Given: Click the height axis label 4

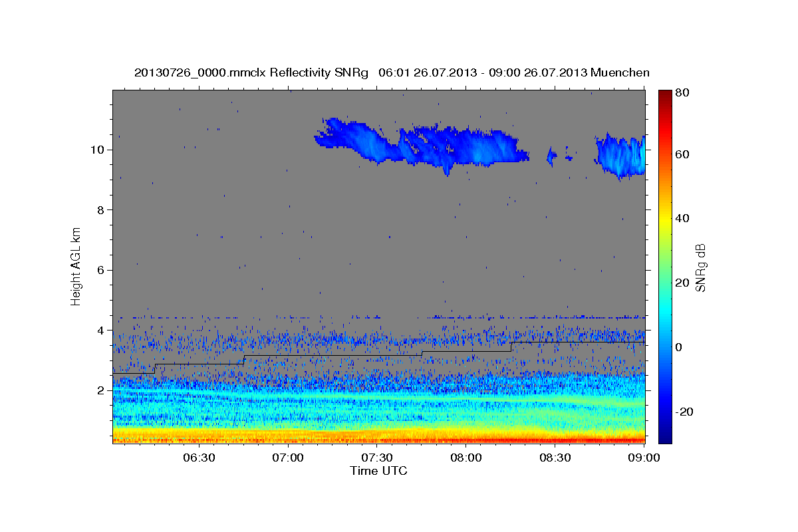Looking at the screenshot, I should tap(100, 331).
